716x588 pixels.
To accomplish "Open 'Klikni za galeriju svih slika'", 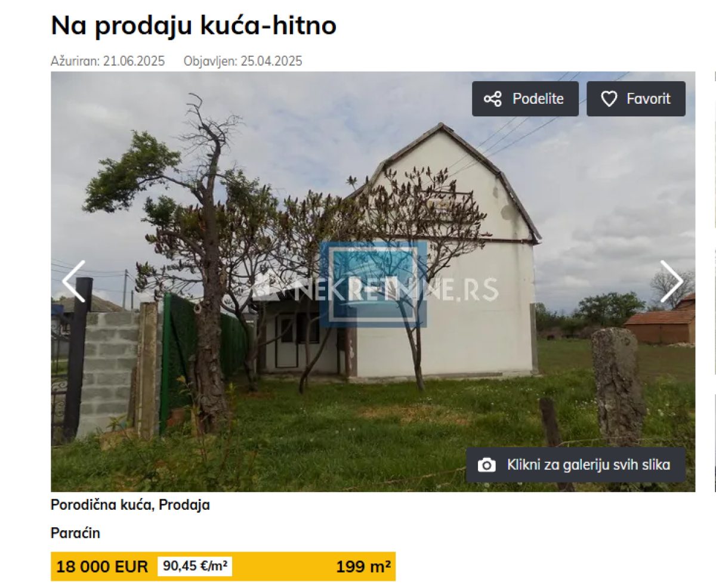I will click(576, 465).
